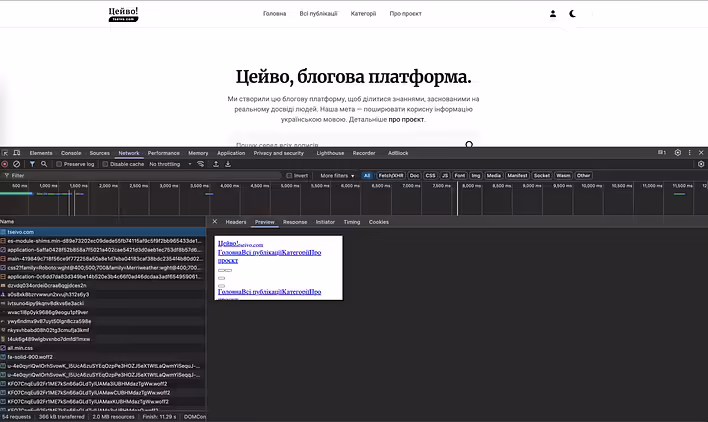Viewport: 708px width, 422px height.
Task: Open network conditions wifi icon
Action: coord(200,164)
